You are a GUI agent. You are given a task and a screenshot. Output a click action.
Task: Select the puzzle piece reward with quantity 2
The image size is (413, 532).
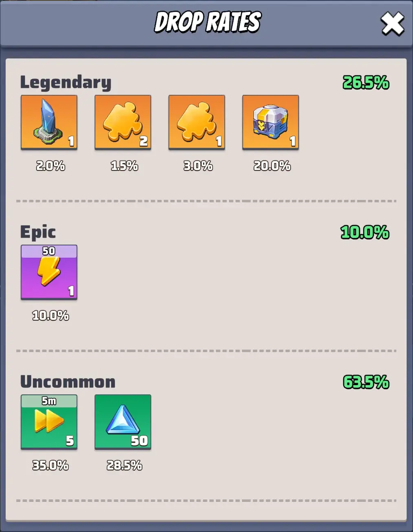123,123
